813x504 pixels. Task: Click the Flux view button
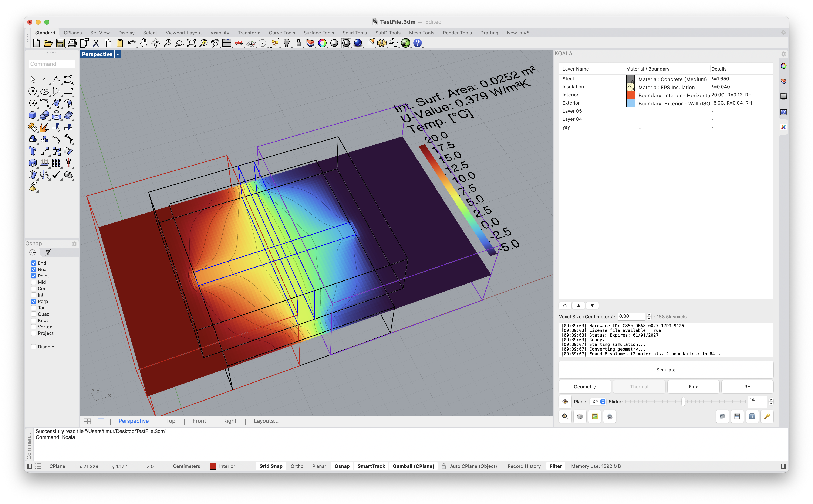click(693, 387)
